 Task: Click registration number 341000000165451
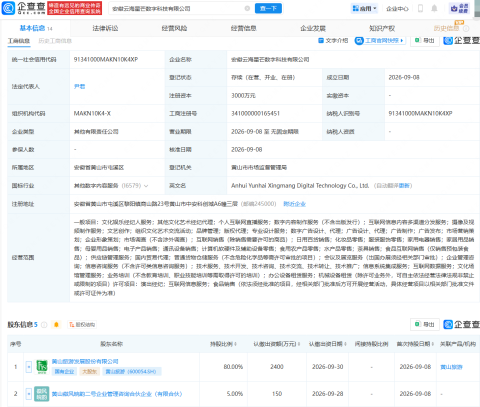tap(256, 114)
